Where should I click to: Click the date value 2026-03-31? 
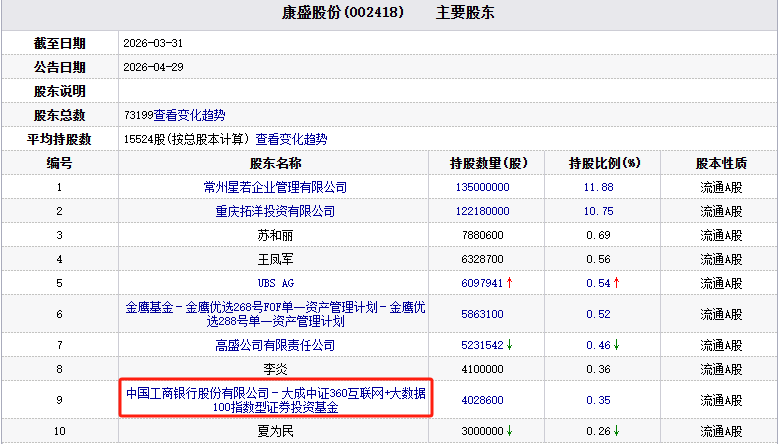pyautogui.click(x=153, y=43)
